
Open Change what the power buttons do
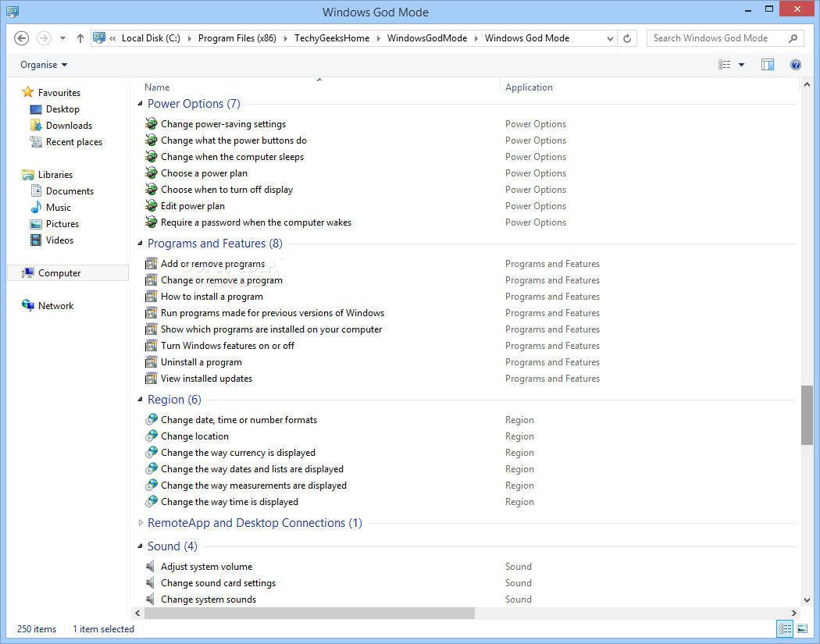pos(234,140)
